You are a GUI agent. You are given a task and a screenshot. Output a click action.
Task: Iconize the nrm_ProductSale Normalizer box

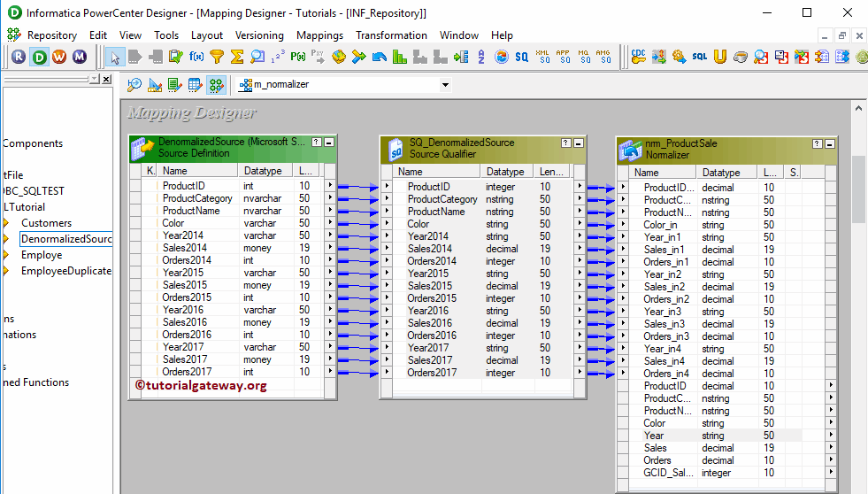click(829, 143)
